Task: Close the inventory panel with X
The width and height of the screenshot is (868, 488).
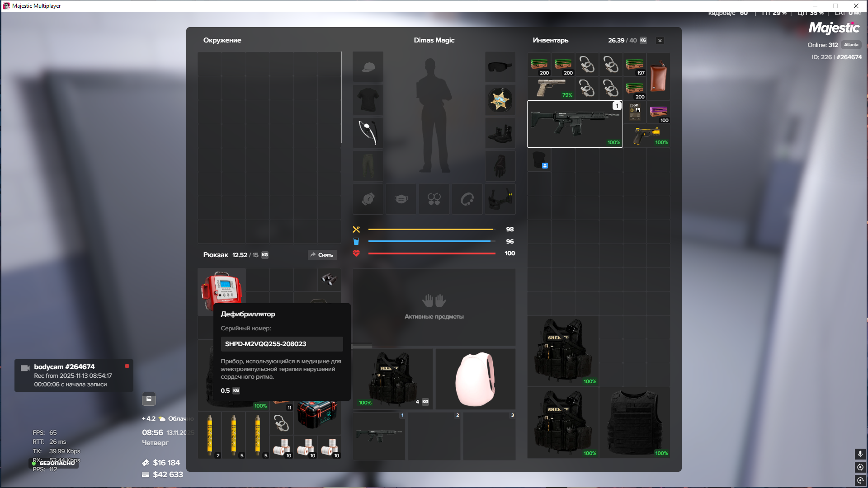Action: click(x=660, y=41)
